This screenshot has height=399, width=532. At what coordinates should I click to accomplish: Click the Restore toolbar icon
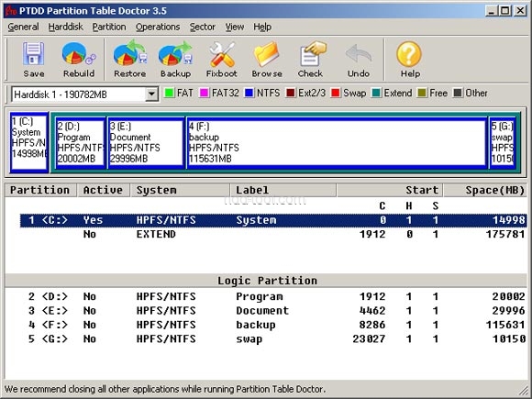coord(130,53)
